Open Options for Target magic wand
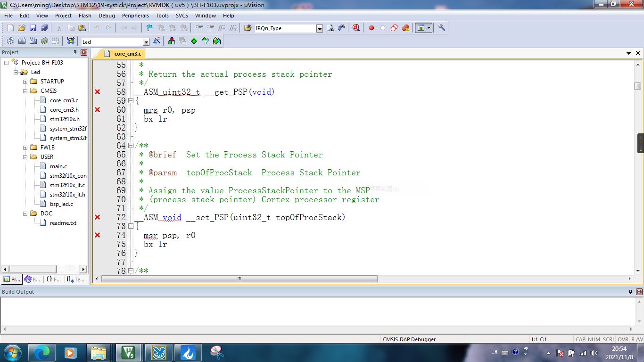 (157, 41)
